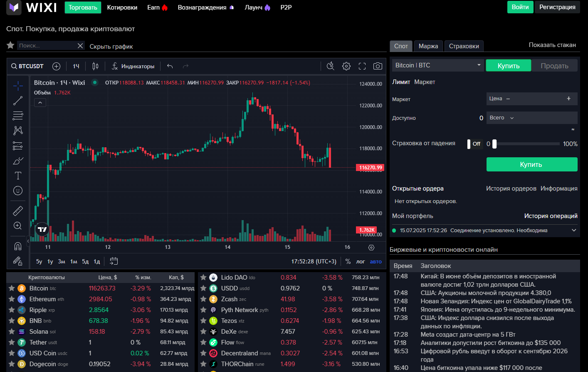Click the Регистрация button

tap(557, 7)
